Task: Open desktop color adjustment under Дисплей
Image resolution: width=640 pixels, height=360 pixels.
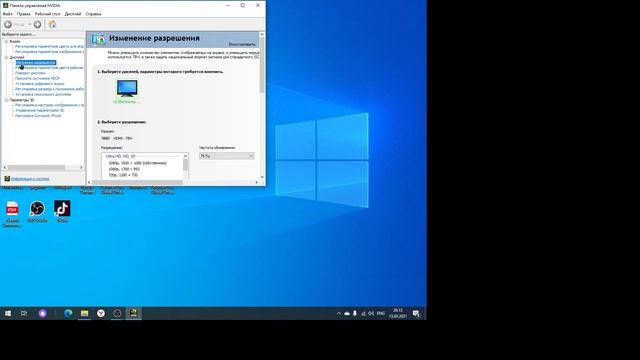Action: coord(49,68)
